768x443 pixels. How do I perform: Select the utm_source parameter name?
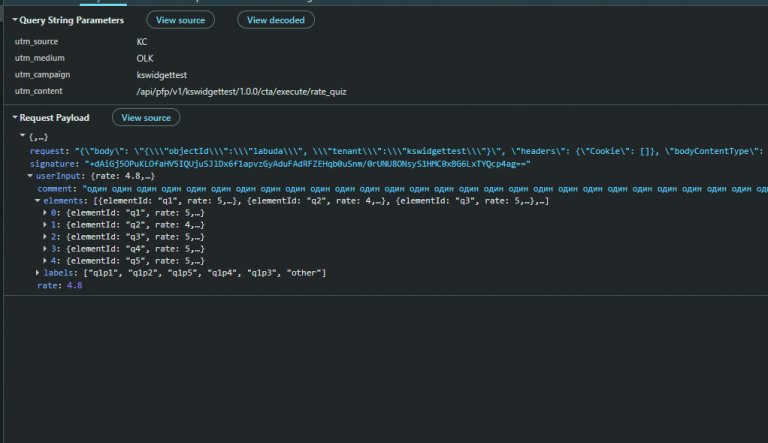pos(36,42)
